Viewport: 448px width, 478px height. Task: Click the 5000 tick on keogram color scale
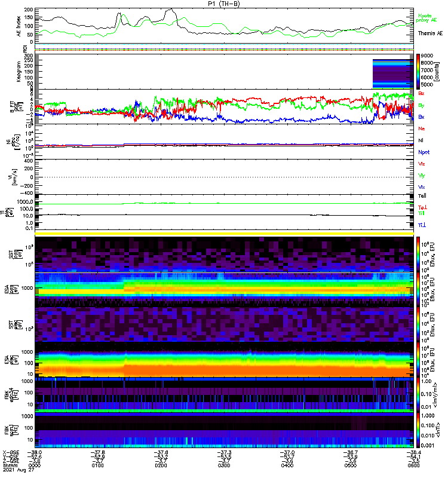(427, 85)
